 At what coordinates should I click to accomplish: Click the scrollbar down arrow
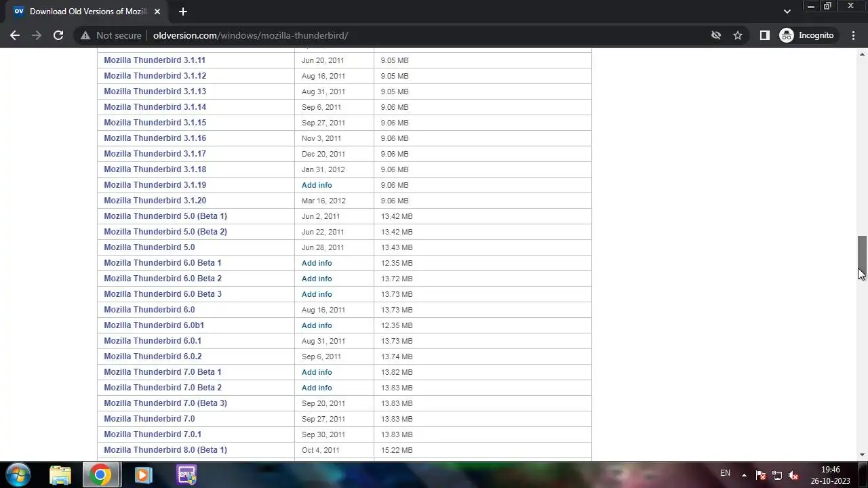tap(862, 455)
